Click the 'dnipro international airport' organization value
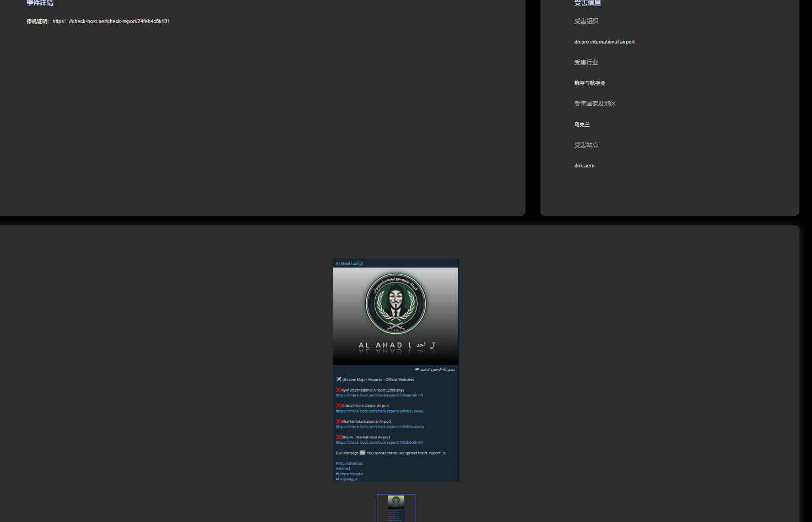812x522 pixels. (604, 42)
